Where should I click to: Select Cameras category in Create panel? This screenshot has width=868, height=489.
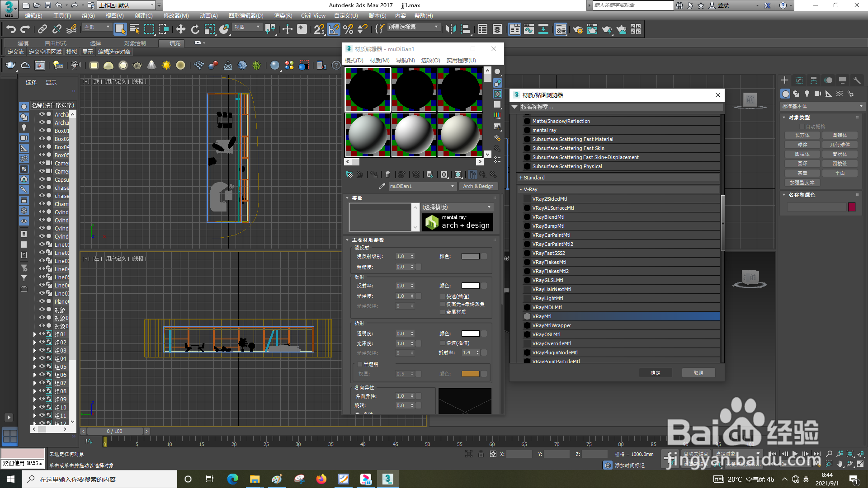pos(818,94)
